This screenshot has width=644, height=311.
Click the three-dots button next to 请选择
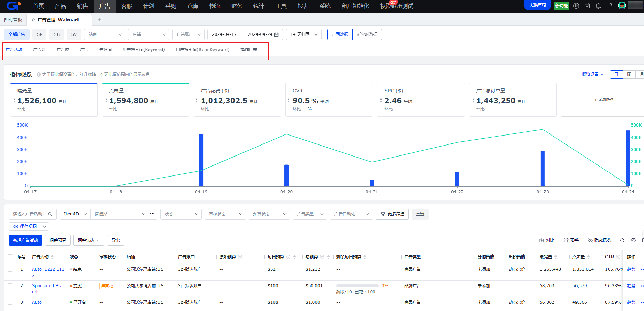click(x=152, y=214)
